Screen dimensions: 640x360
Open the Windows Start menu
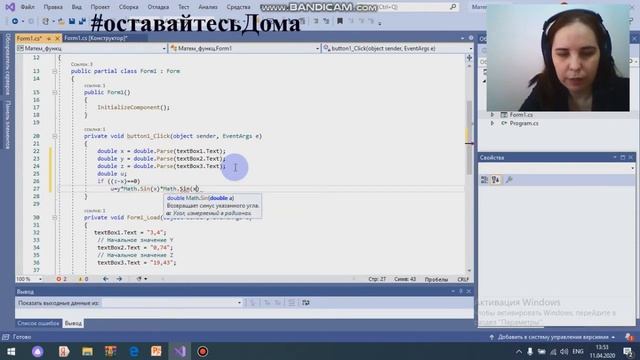pyautogui.click(x=11, y=351)
